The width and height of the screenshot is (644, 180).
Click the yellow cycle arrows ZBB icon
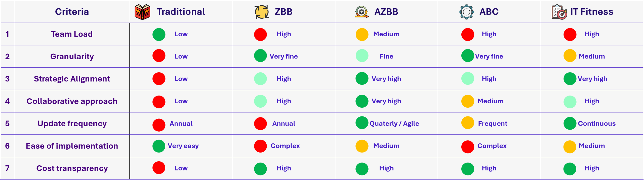click(x=262, y=12)
